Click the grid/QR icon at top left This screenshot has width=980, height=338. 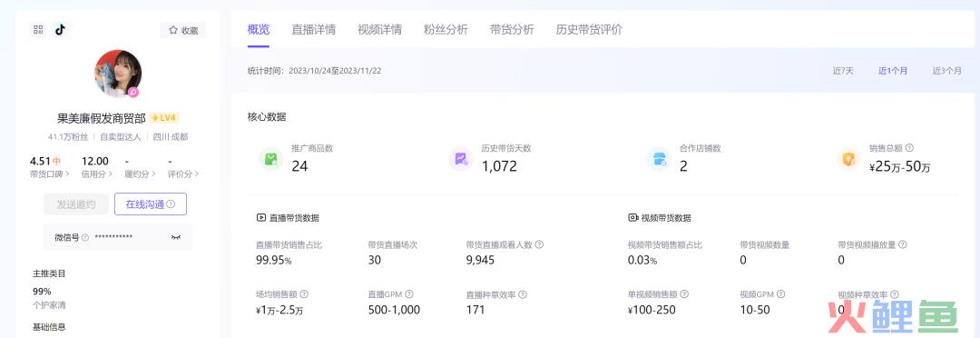coord(38,29)
